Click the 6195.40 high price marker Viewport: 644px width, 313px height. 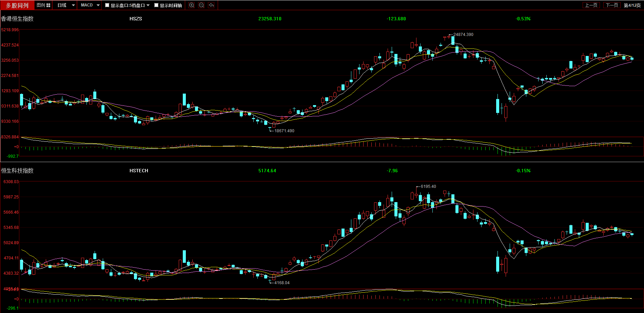428,187
